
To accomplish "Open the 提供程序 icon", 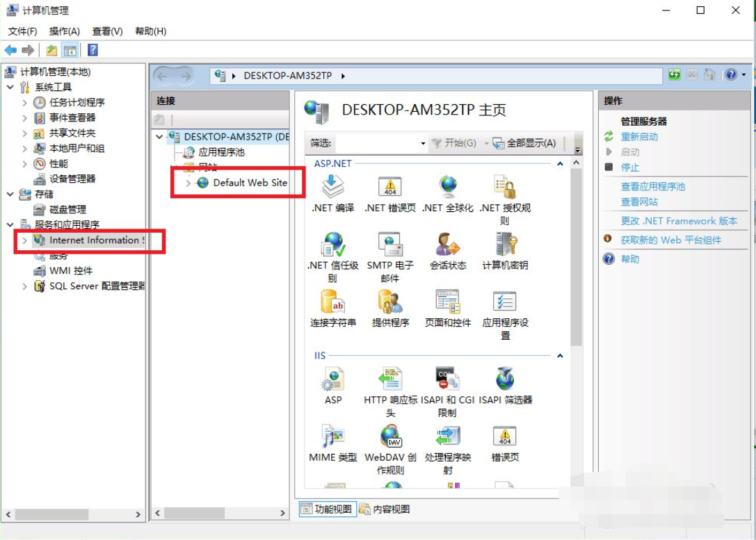I will pyautogui.click(x=390, y=302).
